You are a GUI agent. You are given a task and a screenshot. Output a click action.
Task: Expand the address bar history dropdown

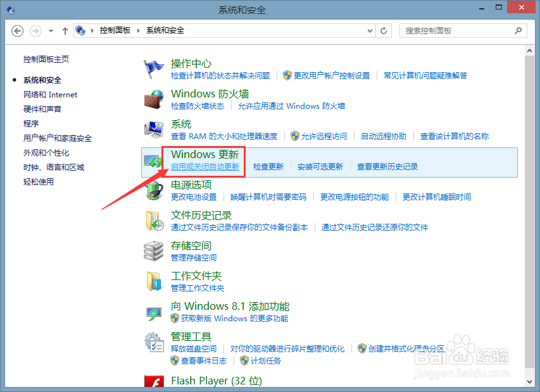pos(370,30)
